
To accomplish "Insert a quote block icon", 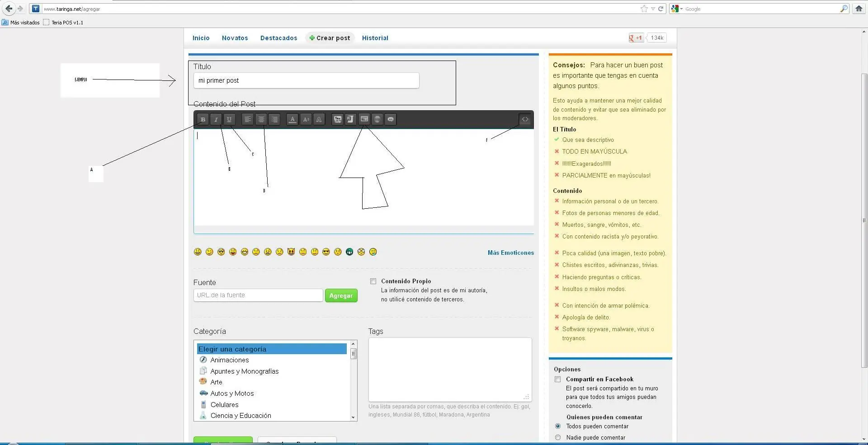I will coord(391,120).
